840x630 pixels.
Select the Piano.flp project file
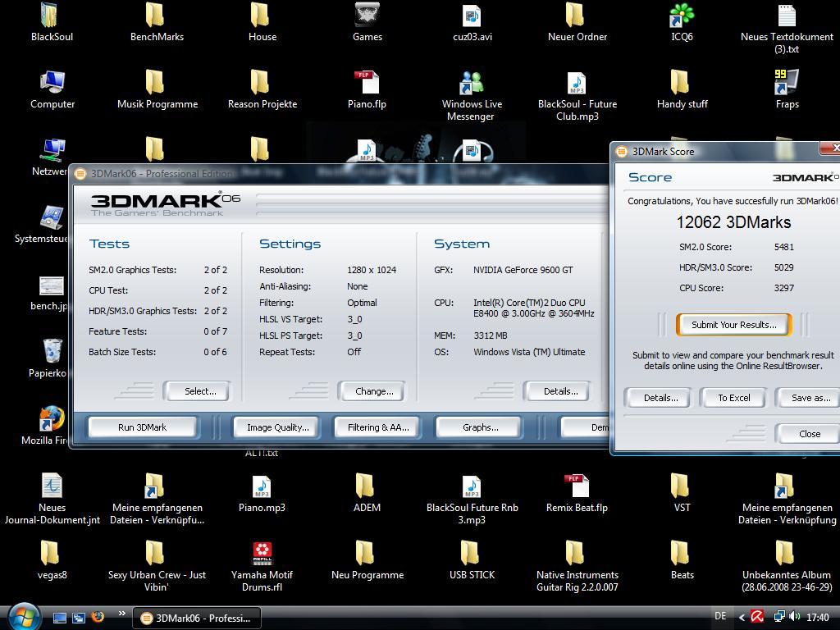click(367, 89)
